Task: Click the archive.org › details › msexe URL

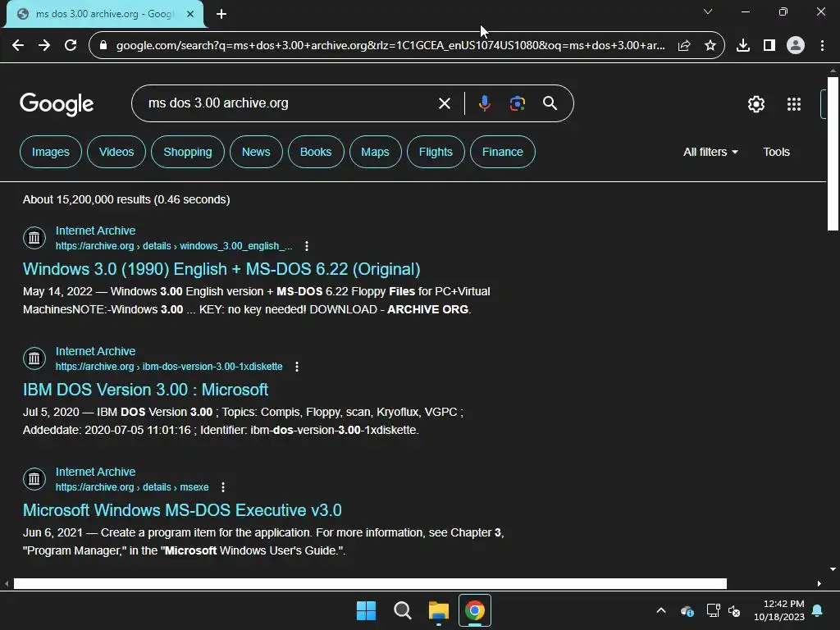Action: pyautogui.click(x=132, y=487)
